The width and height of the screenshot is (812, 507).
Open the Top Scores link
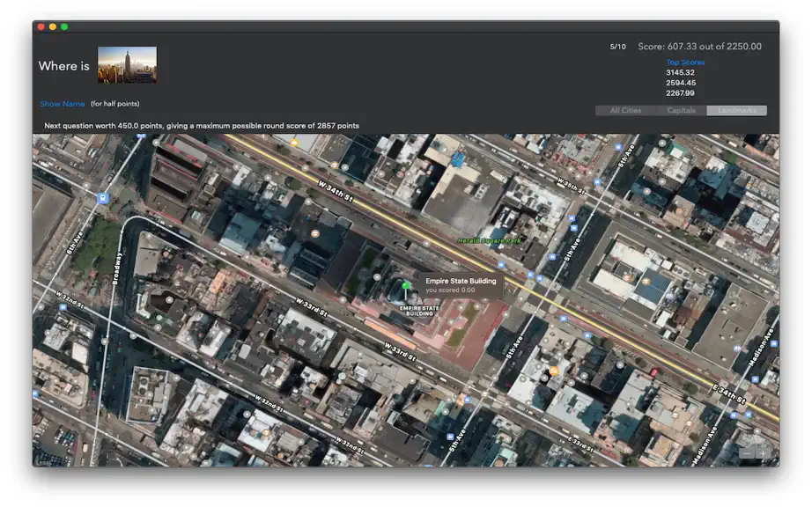point(685,62)
